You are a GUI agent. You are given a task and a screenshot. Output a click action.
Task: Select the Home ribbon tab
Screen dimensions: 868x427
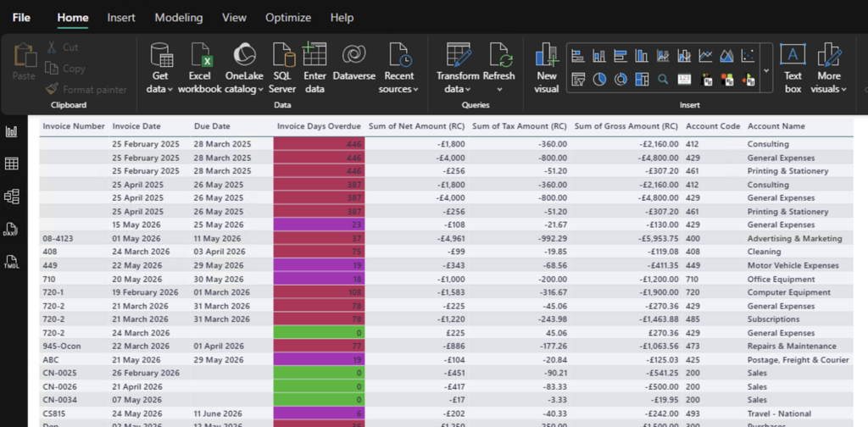point(73,18)
